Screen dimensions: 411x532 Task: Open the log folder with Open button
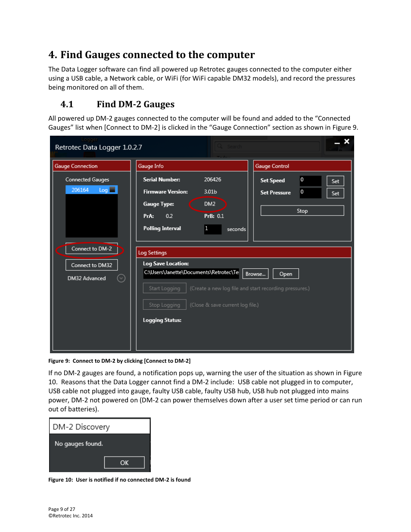(286, 274)
